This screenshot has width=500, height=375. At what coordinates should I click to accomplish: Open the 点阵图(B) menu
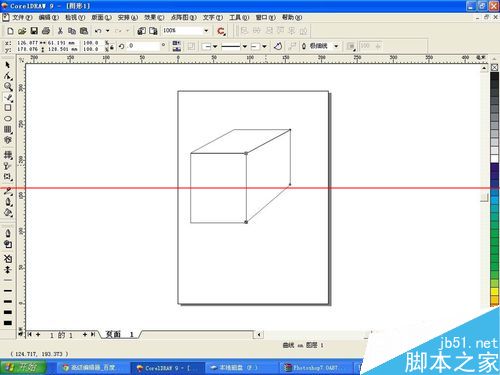point(183,17)
